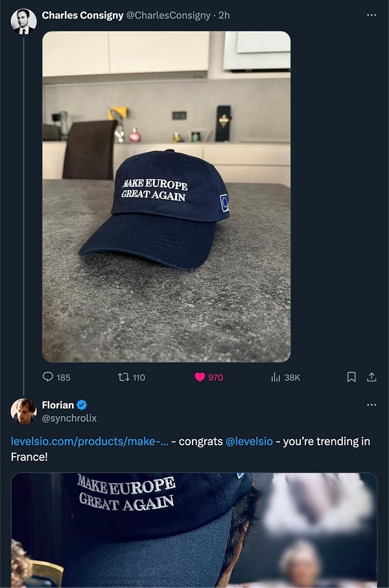Open the @levelsio mention
This screenshot has width=389, height=588.
pyautogui.click(x=248, y=441)
